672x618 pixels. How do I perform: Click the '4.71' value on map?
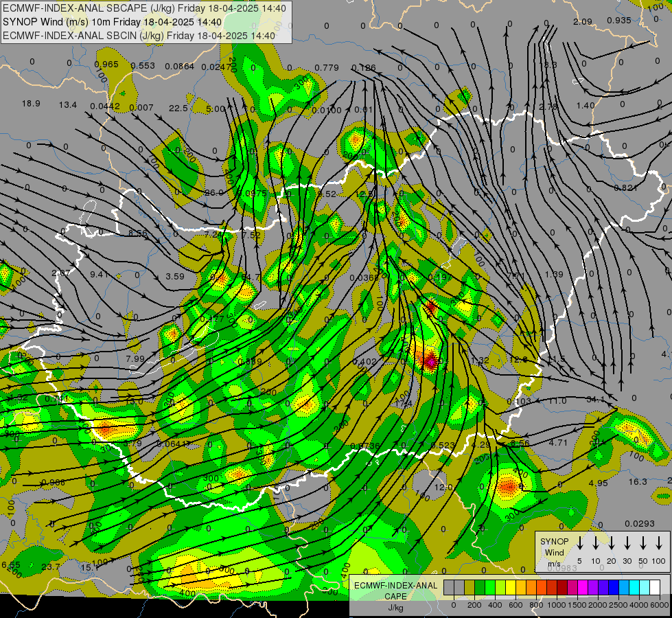point(558,442)
